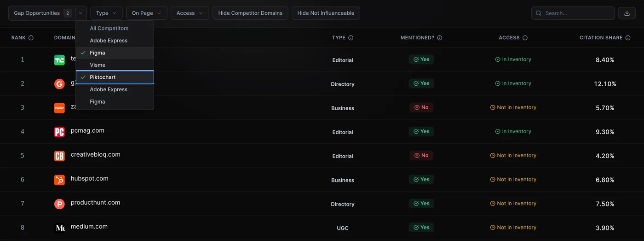Click the 12.10% citation share value
The image size is (644, 241).
coord(605,84)
